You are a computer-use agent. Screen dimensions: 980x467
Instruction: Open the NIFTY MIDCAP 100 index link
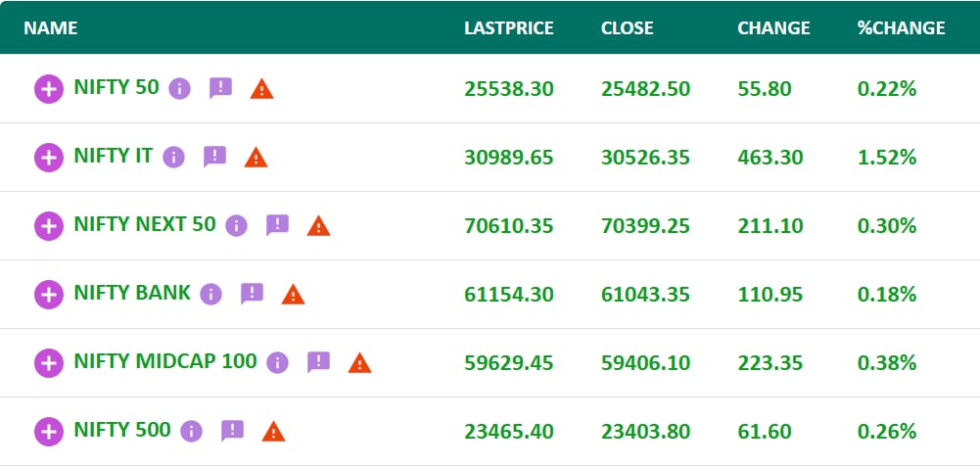coord(164,361)
